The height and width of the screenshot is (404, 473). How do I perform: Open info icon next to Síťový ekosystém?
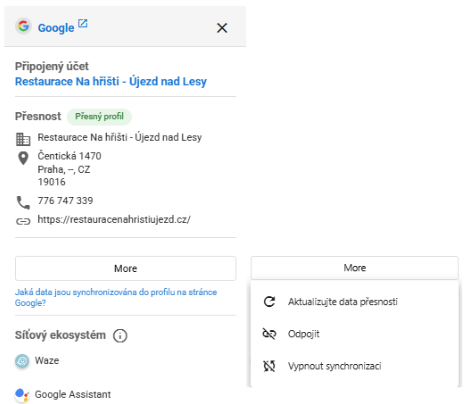click(120, 335)
